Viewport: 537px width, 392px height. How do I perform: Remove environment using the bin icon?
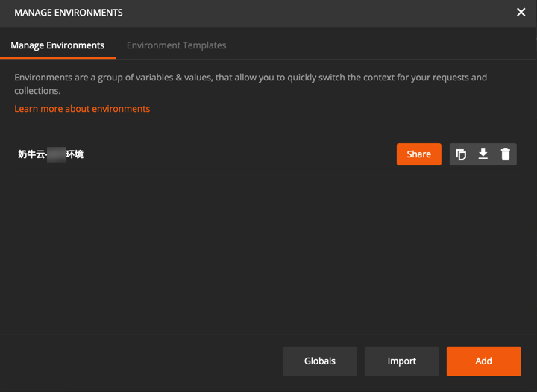tap(505, 154)
